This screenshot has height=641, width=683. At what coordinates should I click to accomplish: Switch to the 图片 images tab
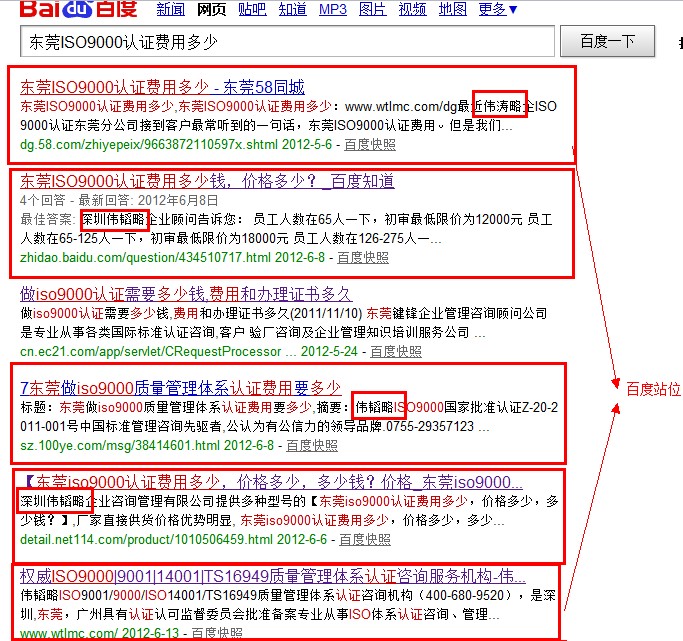click(x=372, y=10)
